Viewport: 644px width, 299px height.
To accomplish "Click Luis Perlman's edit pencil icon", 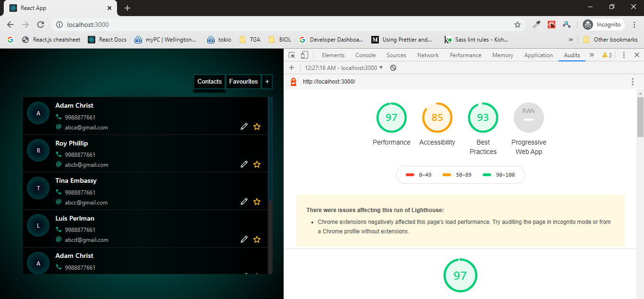I will pyautogui.click(x=244, y=239).
